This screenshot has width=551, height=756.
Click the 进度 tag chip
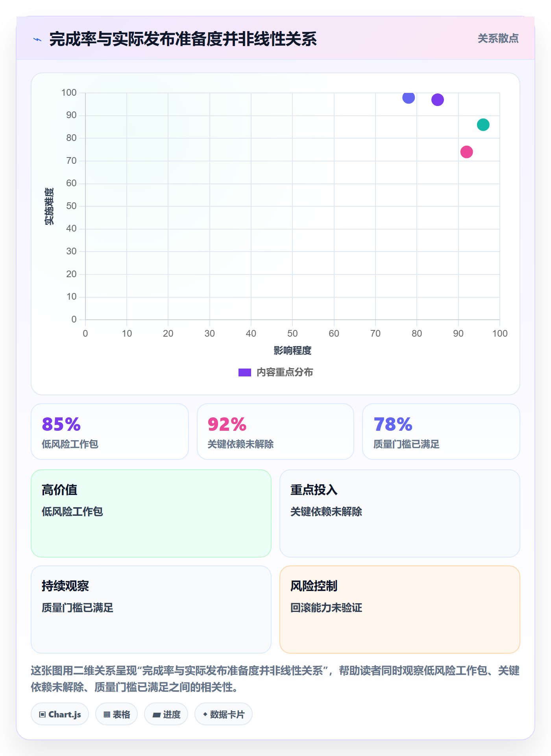(x=166, y=714)
